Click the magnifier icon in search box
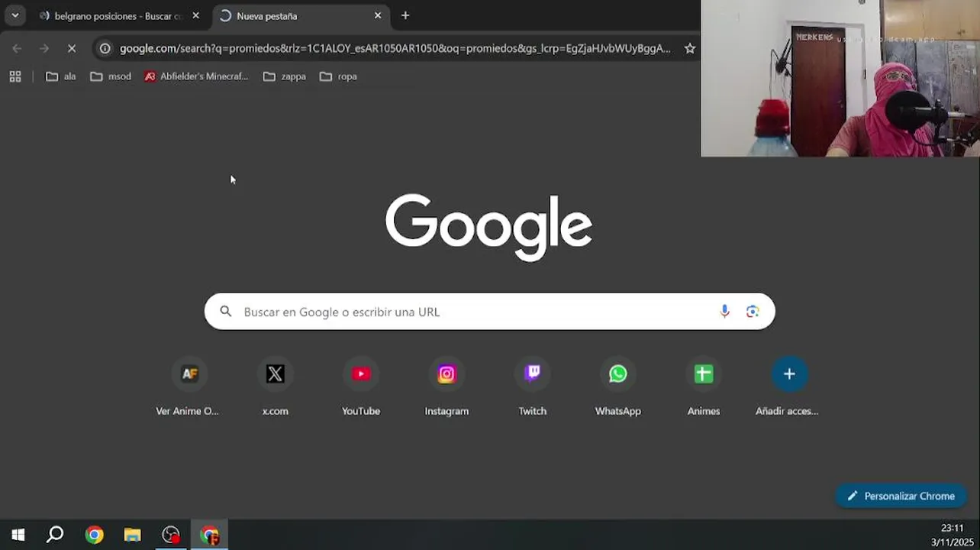This screenshot has height=550, width=980. pos(225,312)
